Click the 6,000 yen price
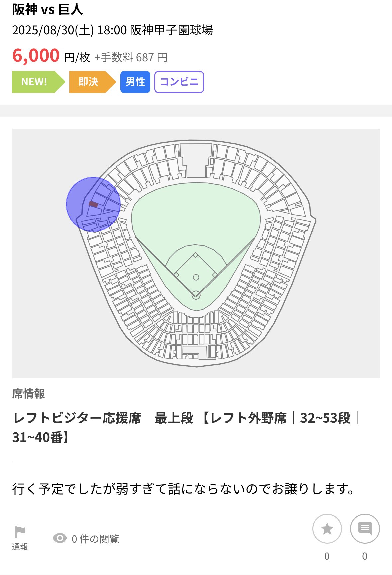 click(36, 56)
